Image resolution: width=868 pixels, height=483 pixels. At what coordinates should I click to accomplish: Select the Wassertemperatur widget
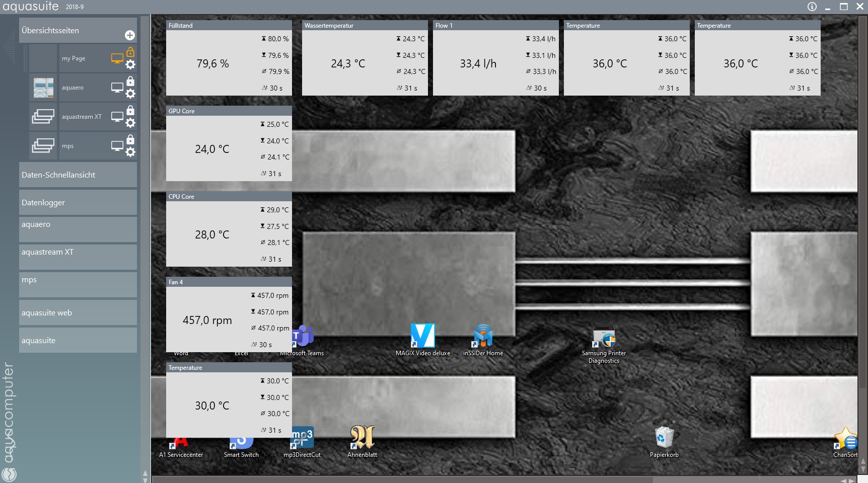[x=365, y=58]
